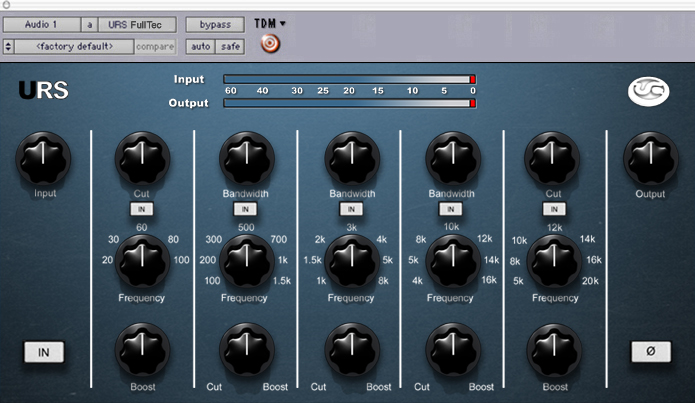
Task: Click the red clip indicator on Output meter
Action: [472, 103]
